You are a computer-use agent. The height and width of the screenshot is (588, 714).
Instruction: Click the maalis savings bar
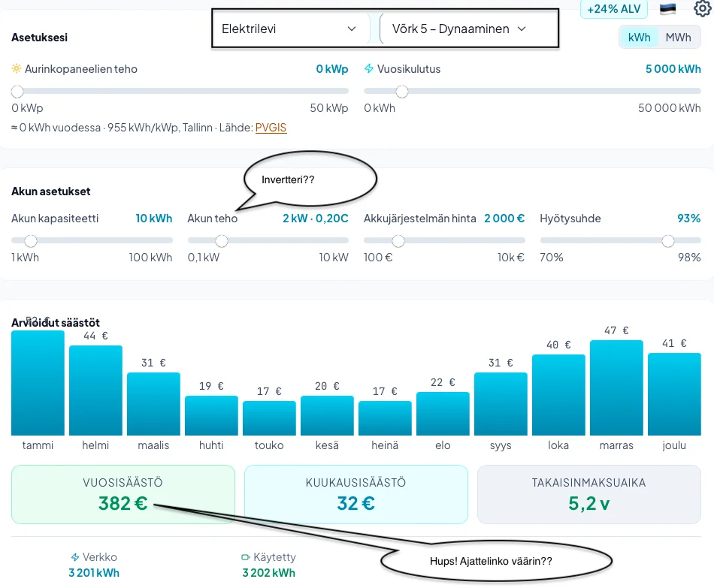(153, 404)
